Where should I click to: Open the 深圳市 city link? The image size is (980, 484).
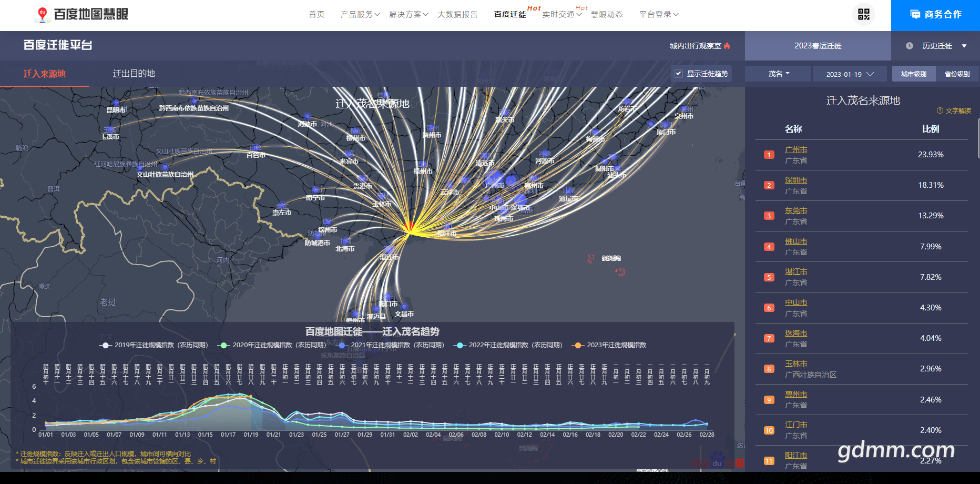(796, 180)
